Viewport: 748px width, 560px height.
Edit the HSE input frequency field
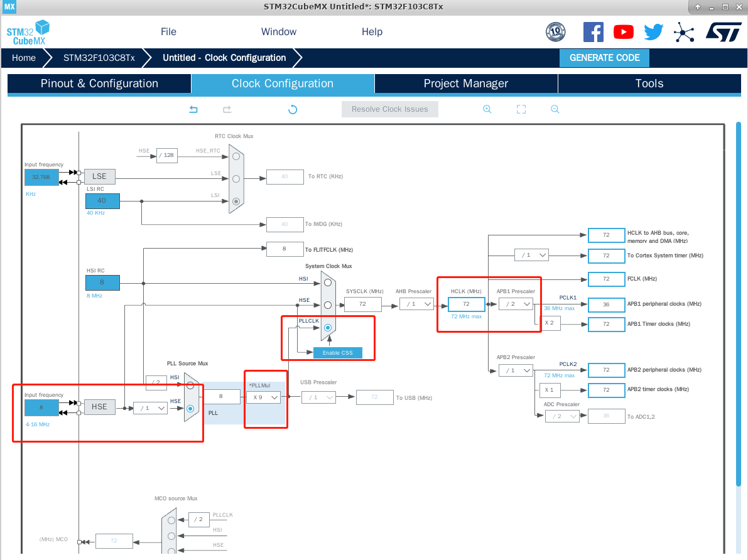[41, 407]
